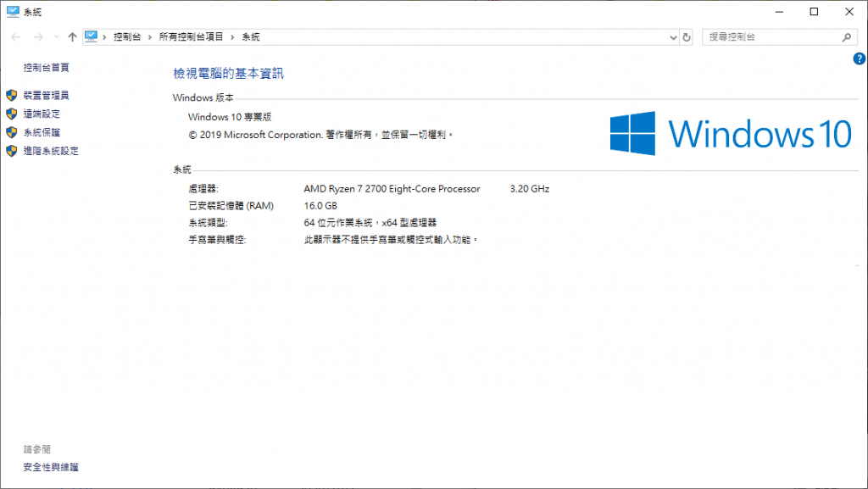The width and height of the screenshot is (868, 489).
Task: Click the 2019 Microsoft Corporation copyright line
Action: pyautogui.click(x=320, y=135)
